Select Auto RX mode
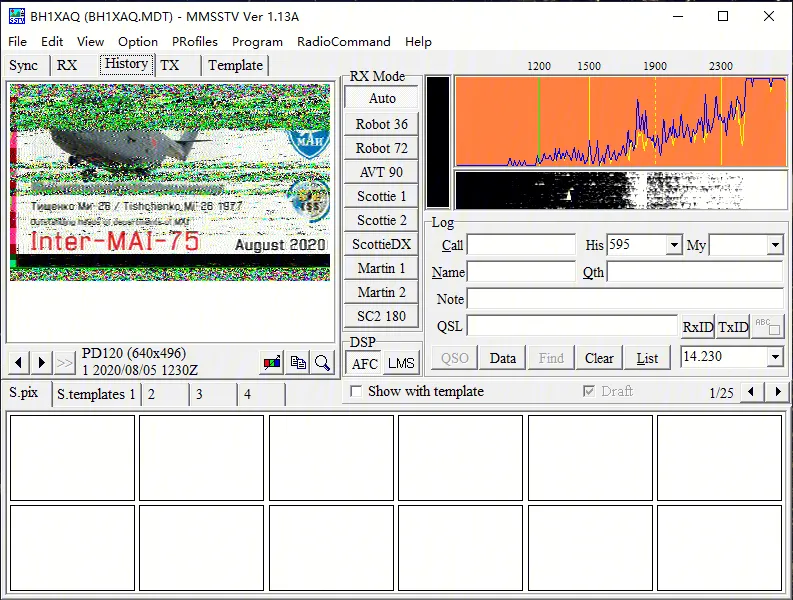The height and width of the screenshot is (600, 793). (x=381, y=98)
